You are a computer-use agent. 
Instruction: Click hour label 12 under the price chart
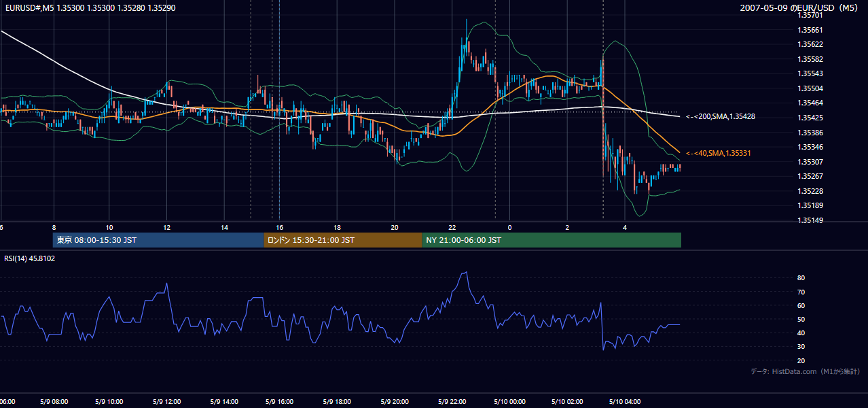[166, 227]
